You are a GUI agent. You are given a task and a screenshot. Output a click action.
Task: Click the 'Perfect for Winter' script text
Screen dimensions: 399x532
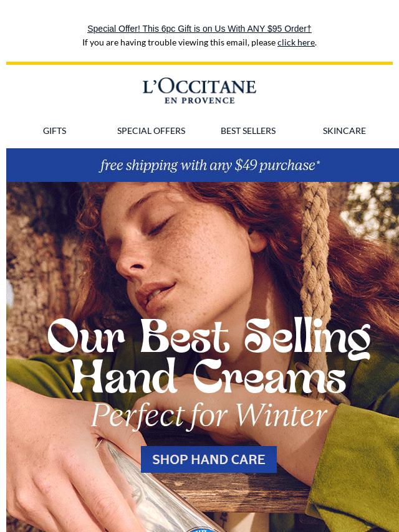pyautogui.click(x=209, y=416)
